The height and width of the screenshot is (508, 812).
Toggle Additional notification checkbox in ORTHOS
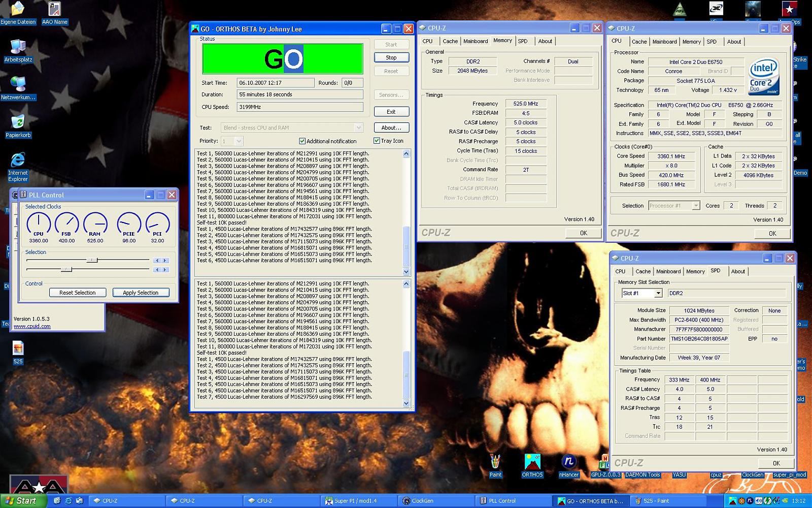(302, 141)
